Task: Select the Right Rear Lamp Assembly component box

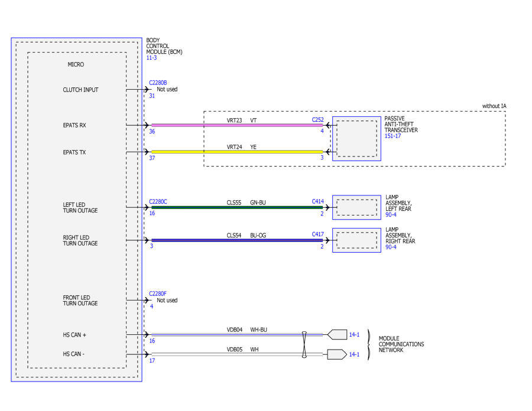Action: click(x=356, y=240)
